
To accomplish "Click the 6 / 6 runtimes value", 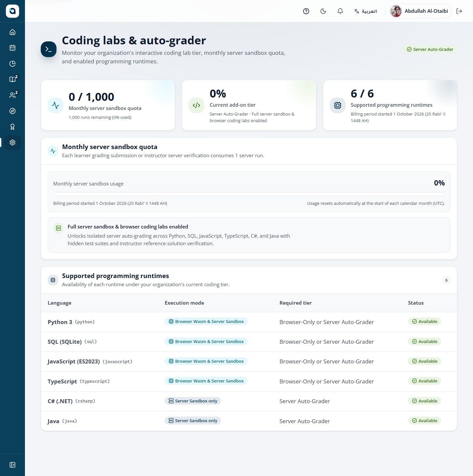I will tap(362, 94).
